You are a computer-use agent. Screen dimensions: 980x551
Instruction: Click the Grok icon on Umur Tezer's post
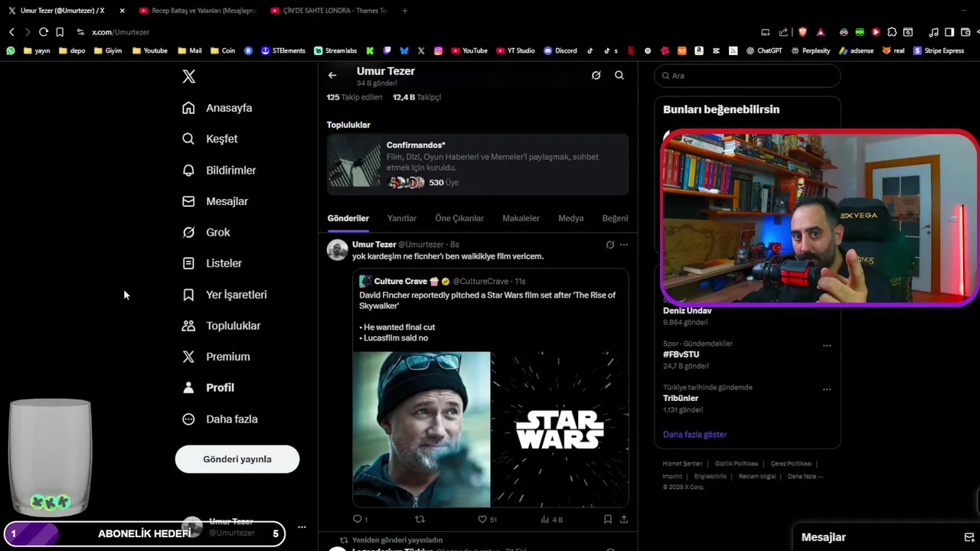pos(610,245)
